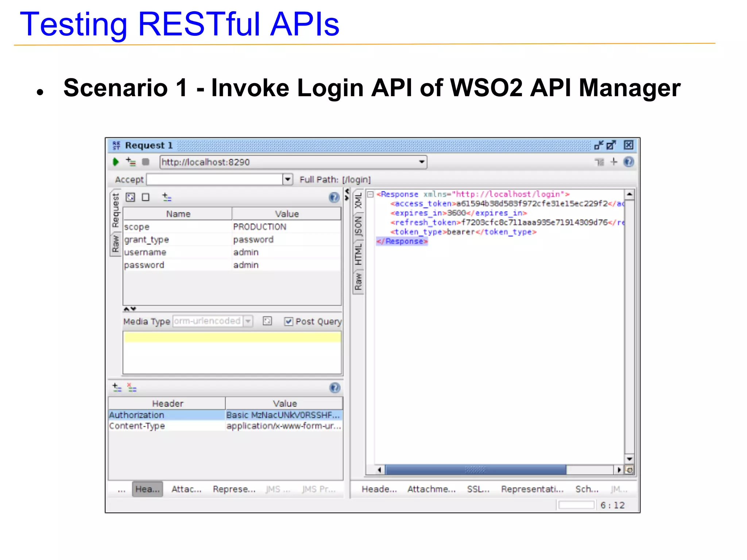Click the Name column header
This screenshot has height=560, width=747.
point(178,214)
